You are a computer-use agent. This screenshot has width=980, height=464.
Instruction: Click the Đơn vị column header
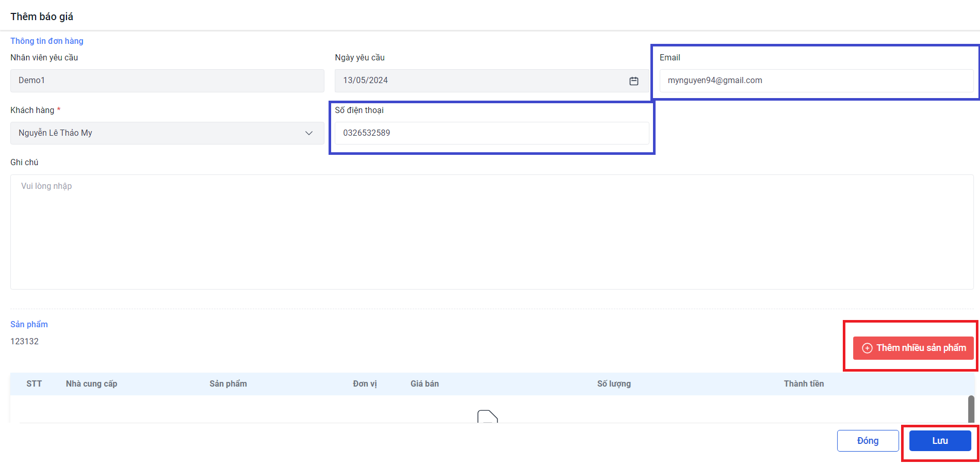(x=365, y=383)
